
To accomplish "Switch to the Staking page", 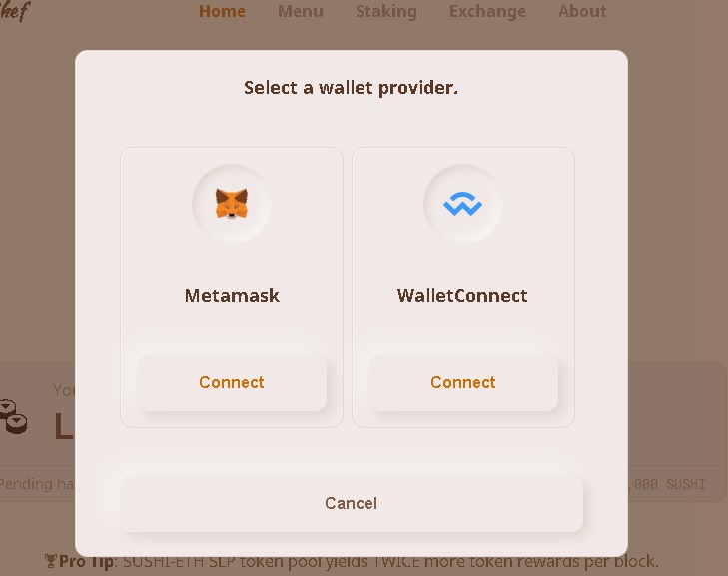I will click(386, 11).
